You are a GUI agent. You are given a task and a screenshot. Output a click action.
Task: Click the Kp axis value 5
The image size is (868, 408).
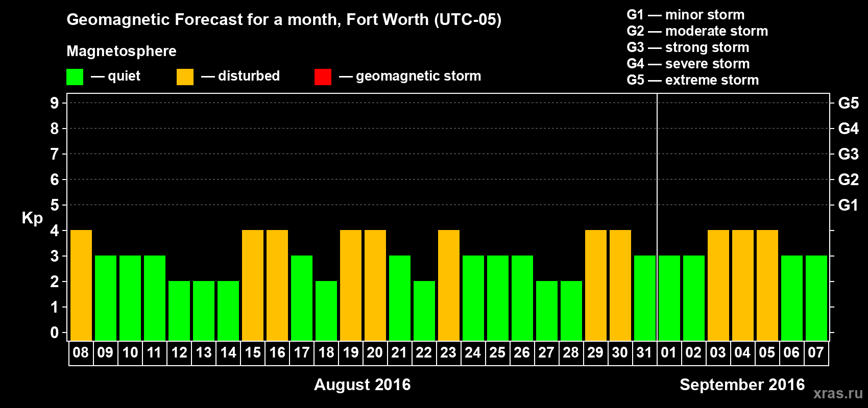pos(55,205)
